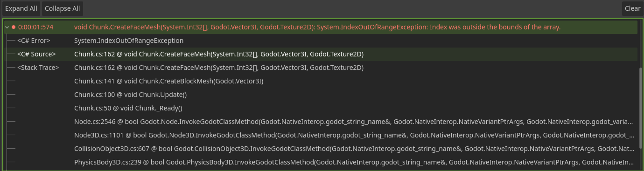Select the <Stack Trace> row label

38,68
